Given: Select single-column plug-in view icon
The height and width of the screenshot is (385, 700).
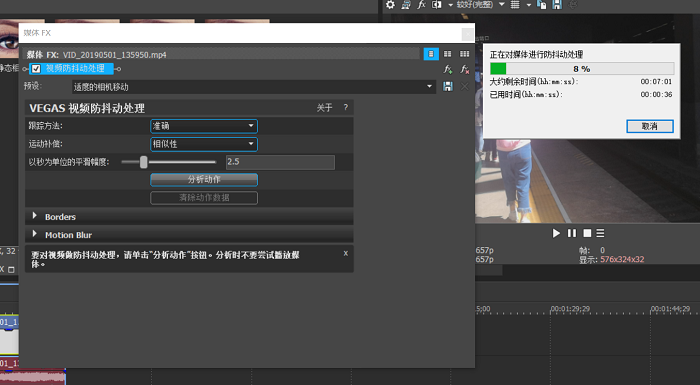Looking at the screenshot, I should click(x=431, y=54).
